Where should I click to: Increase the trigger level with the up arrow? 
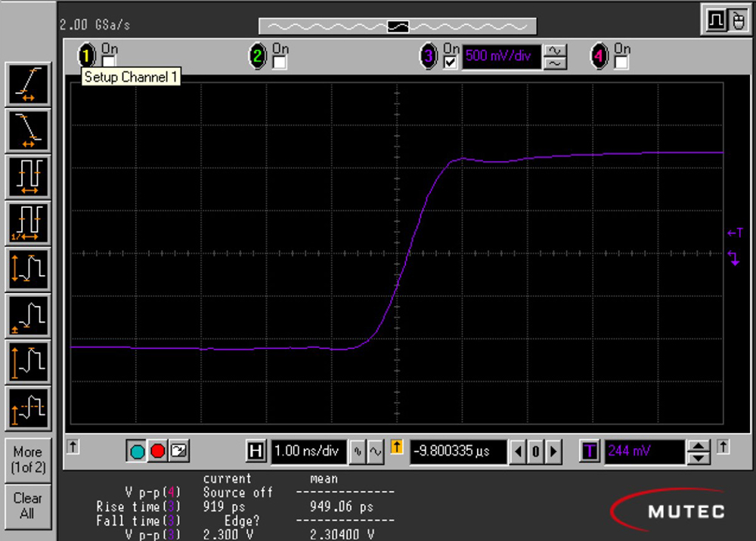pyautogui.click(x=699, y=446)
